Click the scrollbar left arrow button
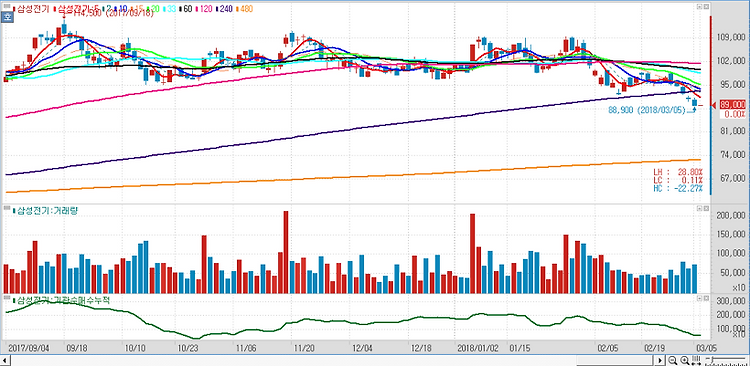Viewport: 750px width, 366px height. (5, 360)
